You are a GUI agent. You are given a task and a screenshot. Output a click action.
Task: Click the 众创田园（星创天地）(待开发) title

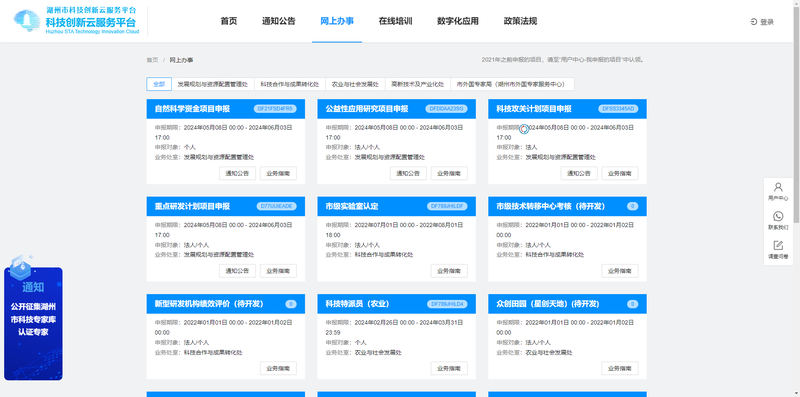547,304
